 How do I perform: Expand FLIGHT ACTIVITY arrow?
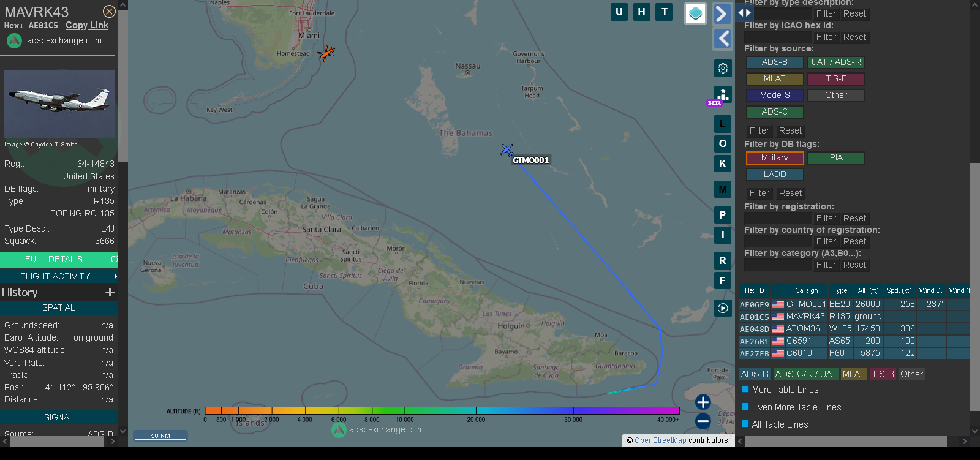115,276
